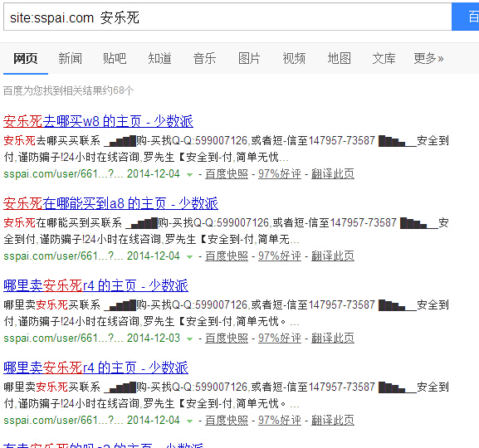Open 哪里卖安乐死r4 result title dated 2014-12-04
Image resolution: width=479 pixels, height=448 pixels.
coord(95,368)
